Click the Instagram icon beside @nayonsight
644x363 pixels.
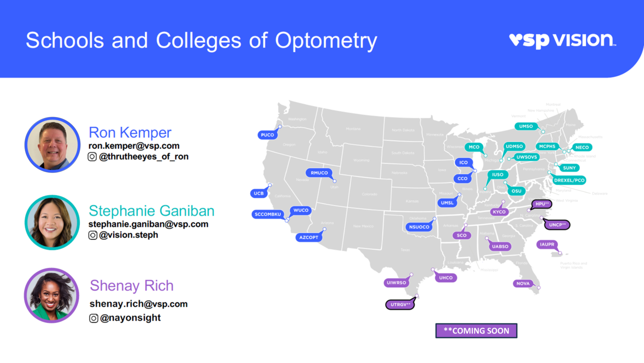(94, 318)
